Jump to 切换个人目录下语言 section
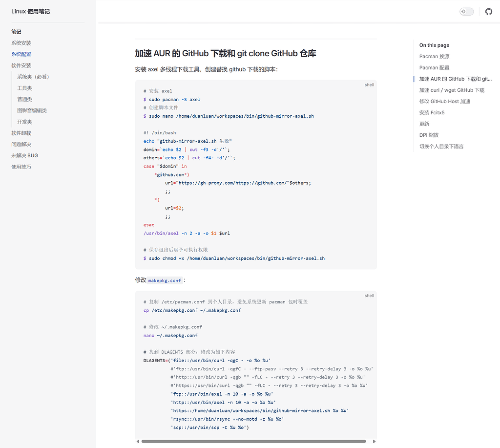 [441, 147]
